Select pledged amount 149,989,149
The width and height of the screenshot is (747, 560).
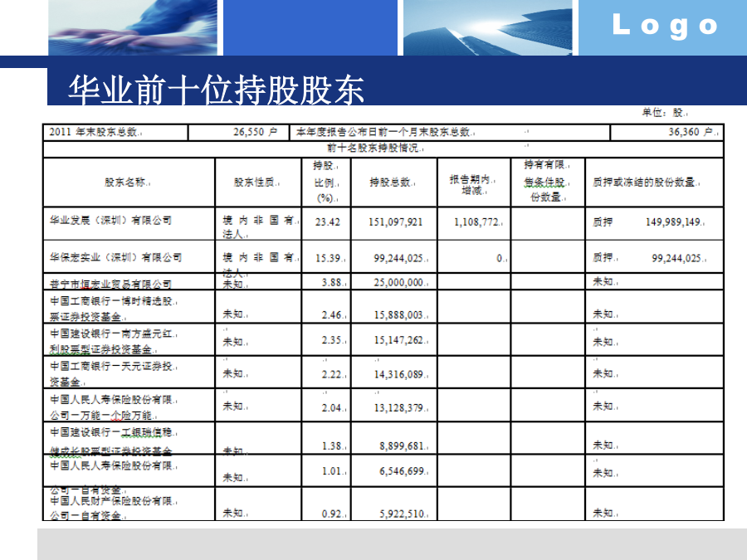pos(672,222)
